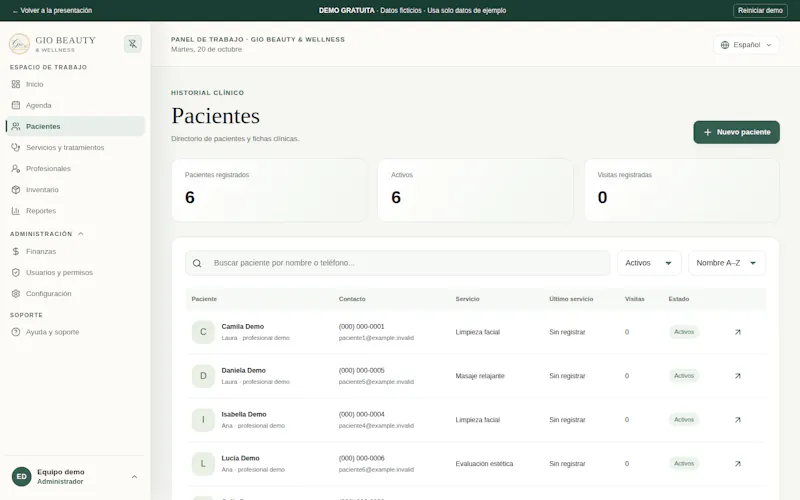800x500 pixels.
Task: Click the Inventario box icon
Action: pyautogui.click(x=16, y=189)
